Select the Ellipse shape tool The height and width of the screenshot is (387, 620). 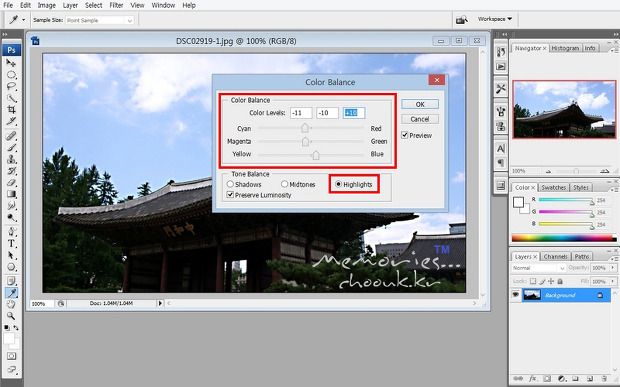[x=11, y=266]
